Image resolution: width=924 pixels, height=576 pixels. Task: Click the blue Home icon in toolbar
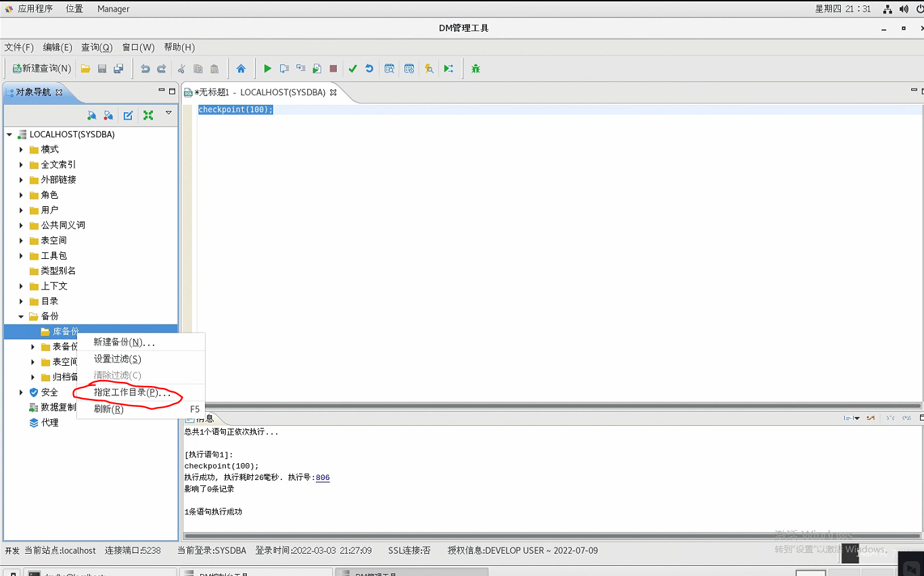pyautogui.click(x=241, y=68)
